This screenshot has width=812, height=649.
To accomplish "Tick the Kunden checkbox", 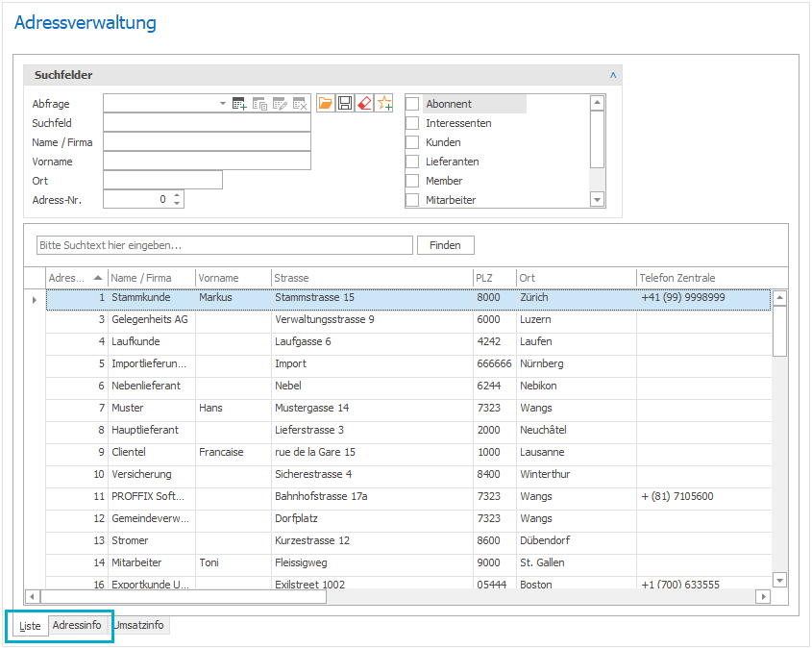I will [412, 142].
